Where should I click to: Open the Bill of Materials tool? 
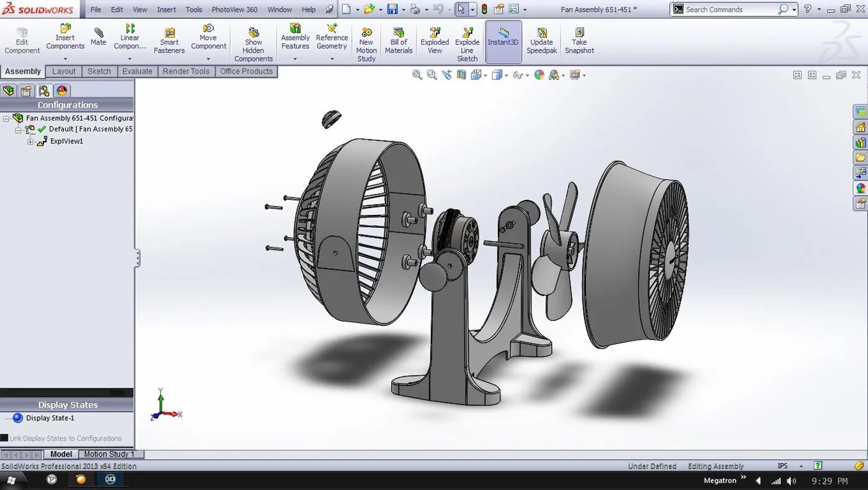click(x=399, y=41)
